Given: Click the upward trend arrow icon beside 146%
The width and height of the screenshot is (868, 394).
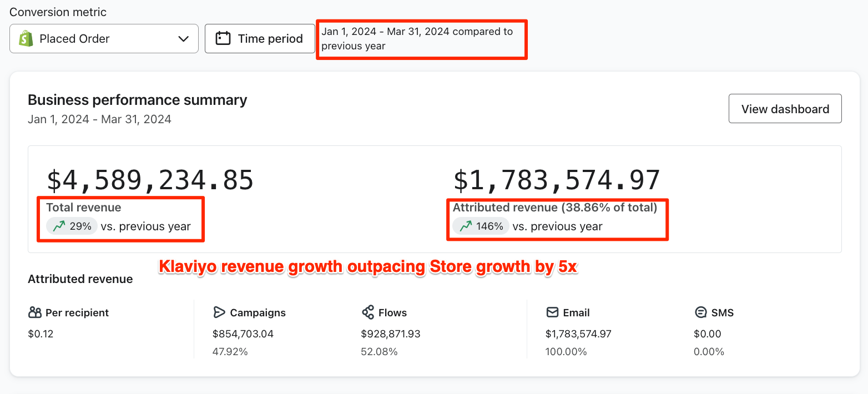Looking at the screenshot, I should (x=466, y=226).
